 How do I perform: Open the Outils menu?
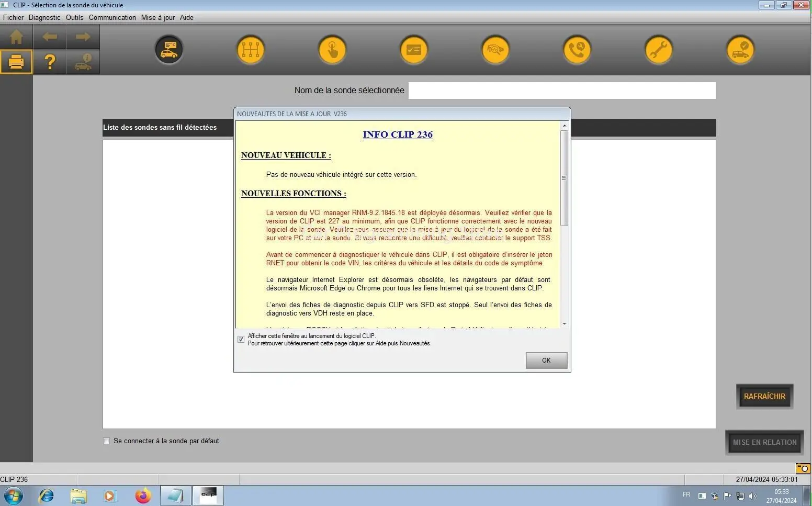pos(75,17)
